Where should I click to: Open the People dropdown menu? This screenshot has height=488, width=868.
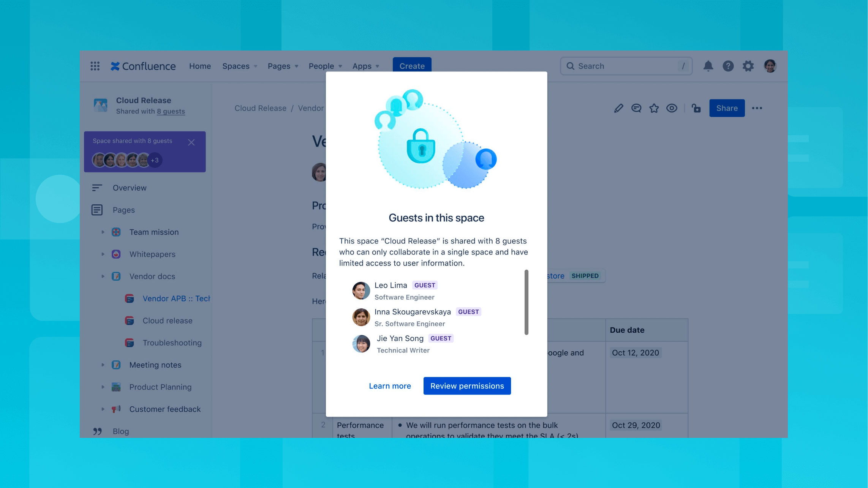(325, 66)
